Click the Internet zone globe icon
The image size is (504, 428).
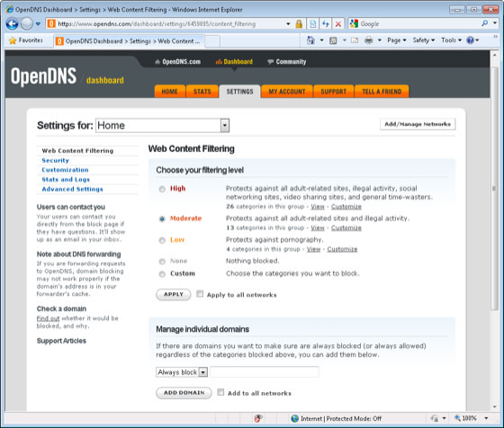pos(295,418)
